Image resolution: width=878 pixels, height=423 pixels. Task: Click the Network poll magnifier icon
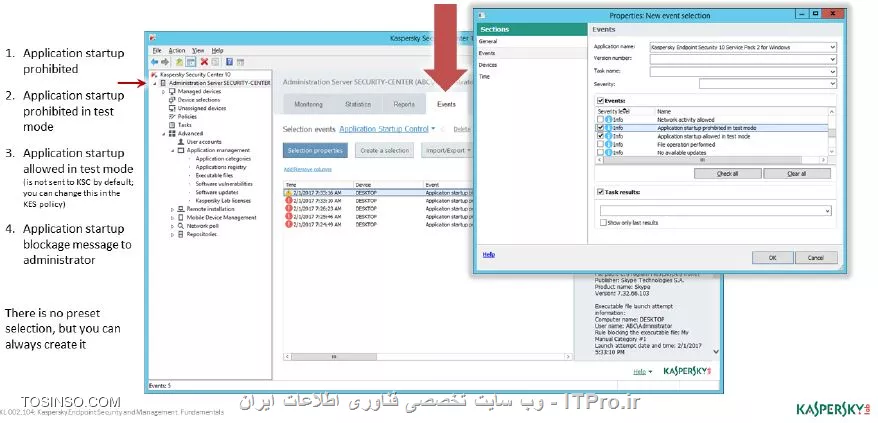(181, 226)
